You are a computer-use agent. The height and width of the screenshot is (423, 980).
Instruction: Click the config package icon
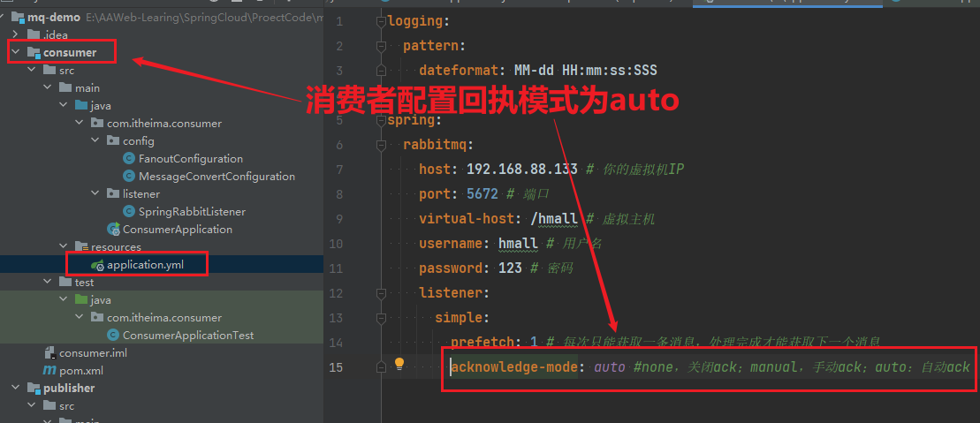113,141
